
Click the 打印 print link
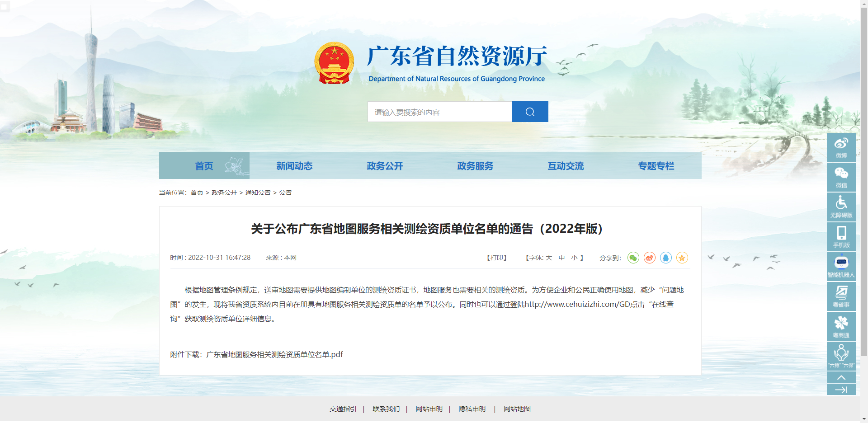coord(497,258)
